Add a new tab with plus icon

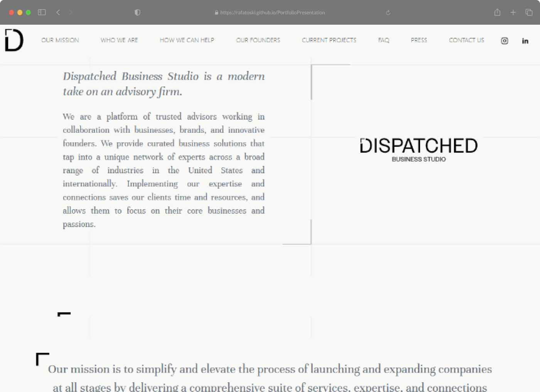(x=513, y=12)
